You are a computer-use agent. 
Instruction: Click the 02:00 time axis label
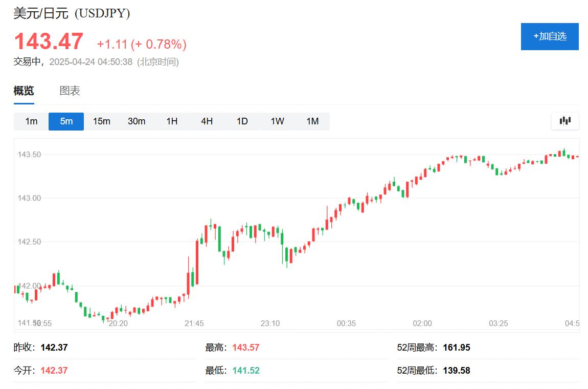(x=422, y=323)
